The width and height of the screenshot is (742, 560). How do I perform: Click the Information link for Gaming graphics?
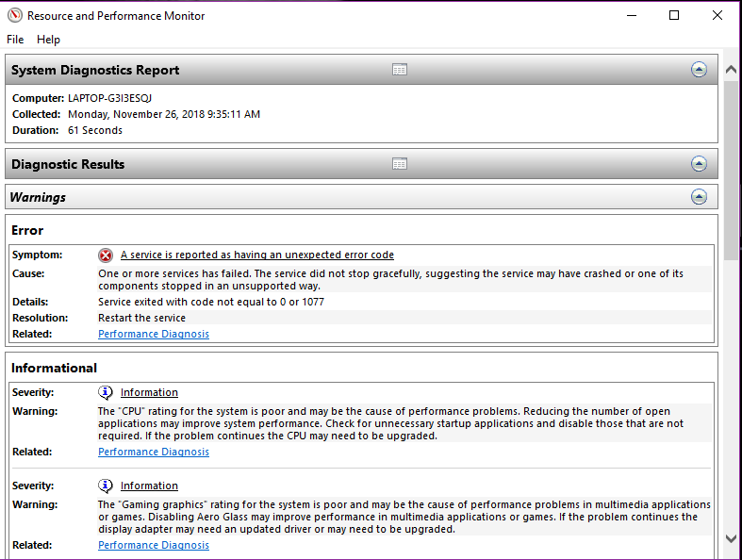click(x=149, y=486)
